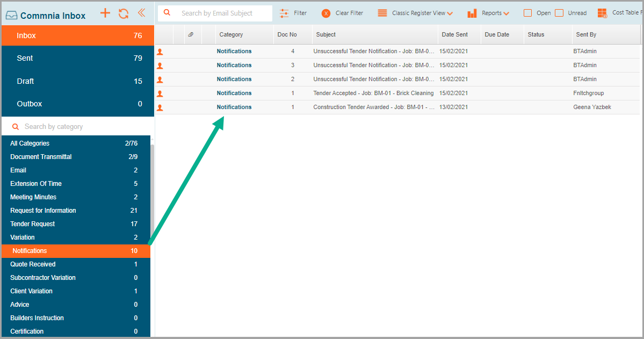Click the Search by Email Subject field
This screenshot has height=339, width=644.
[x=215, y=13]
